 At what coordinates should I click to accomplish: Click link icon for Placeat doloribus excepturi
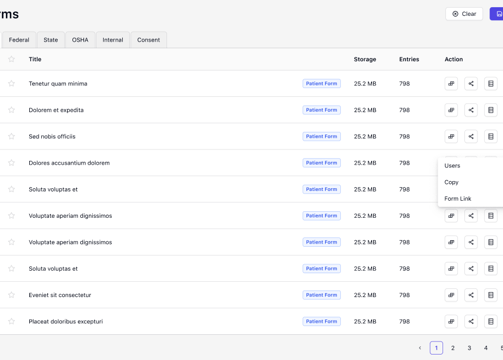point(451,321)
